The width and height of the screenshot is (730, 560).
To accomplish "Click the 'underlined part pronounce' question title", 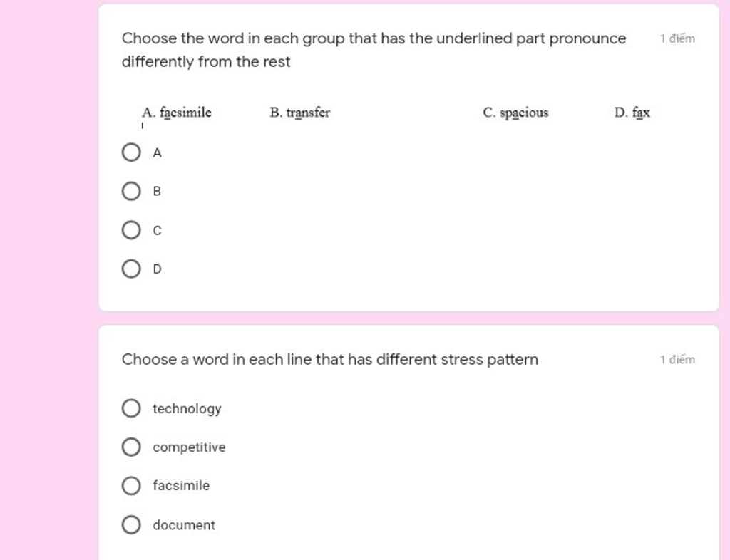I will point(374,50).
